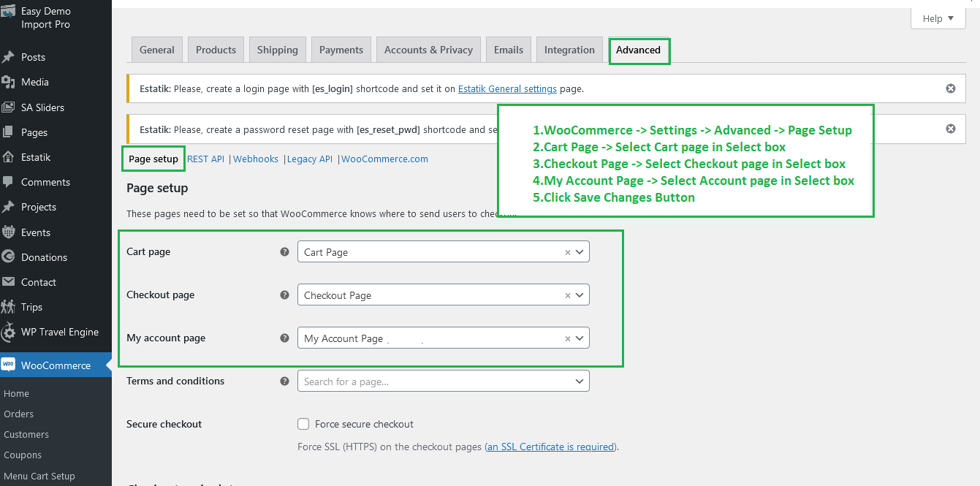Click the Easy Demo Import Pro icon
Image resolution: width=980 pixels, height=486 pixels.
pos(9,12)
